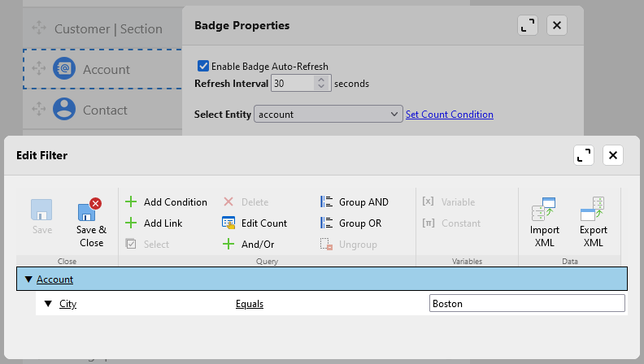Click the Boston value input field
Image resolution: width=644 pixels, height=364 pixels.
point(527,304)
